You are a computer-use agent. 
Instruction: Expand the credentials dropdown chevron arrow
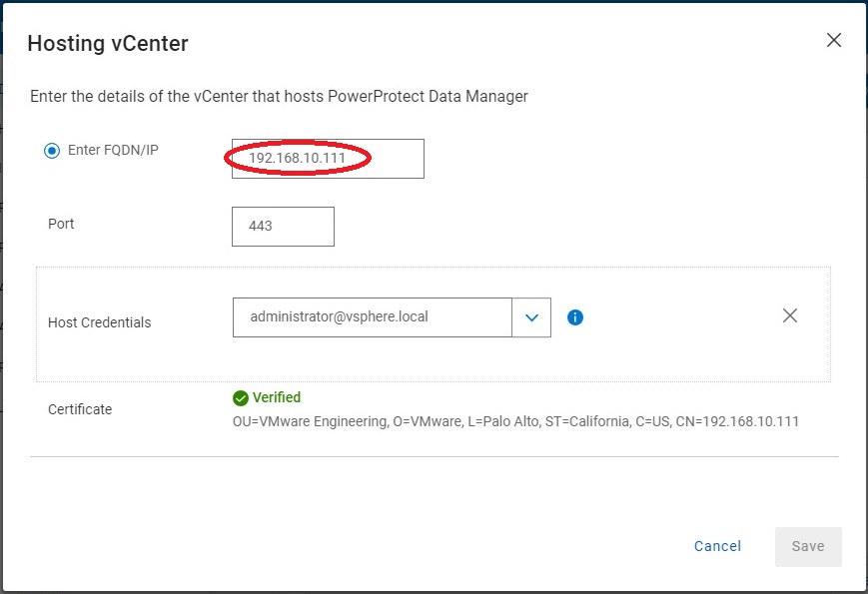(531, 317)
